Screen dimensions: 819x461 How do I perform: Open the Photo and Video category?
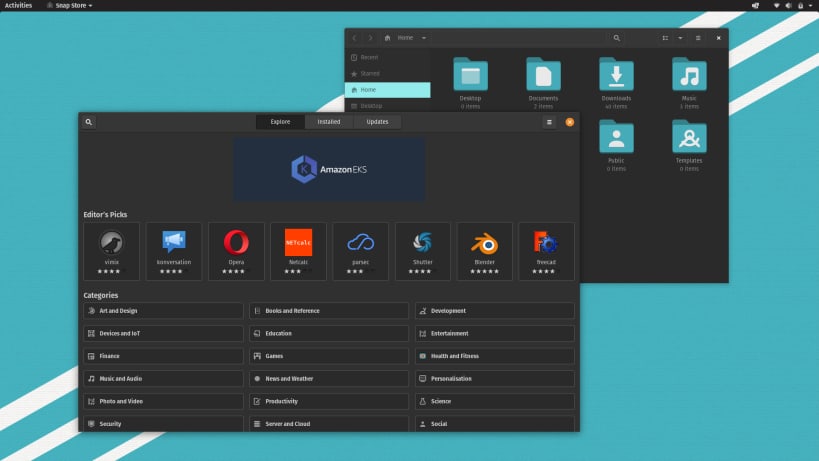tap(163, 401)
